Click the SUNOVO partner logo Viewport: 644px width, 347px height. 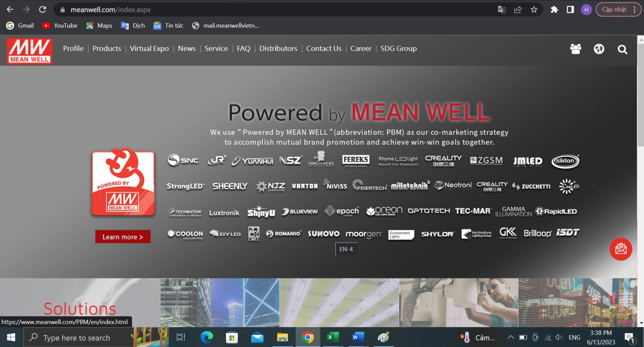(324, 234)
